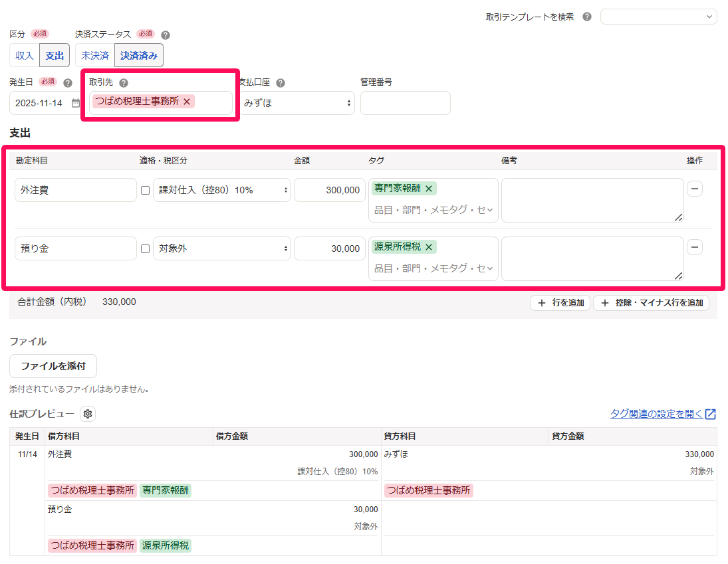The image size is (728, 564).
Task: Open 取引テンプレートを検索 dropdown
Action: tap(658, 17)
